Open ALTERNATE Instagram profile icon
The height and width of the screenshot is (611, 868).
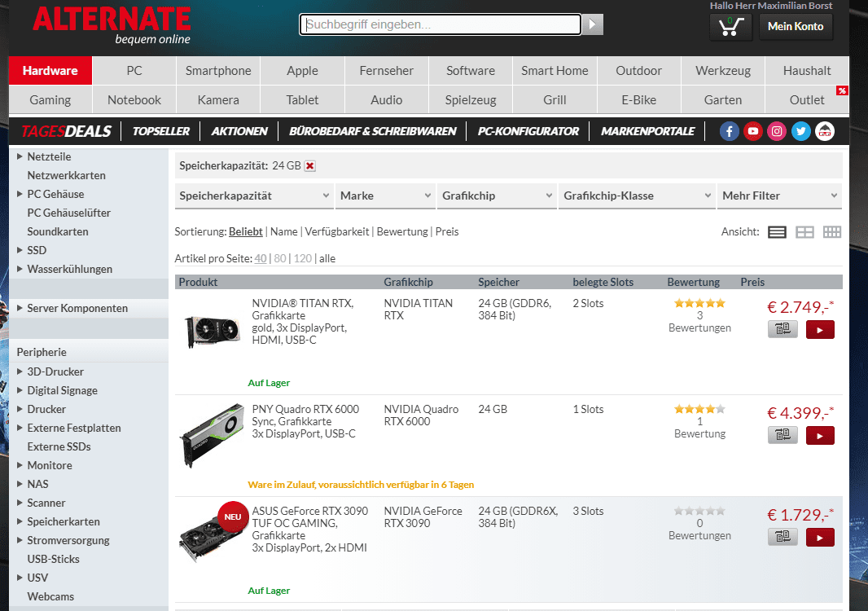tap(777, 131)
